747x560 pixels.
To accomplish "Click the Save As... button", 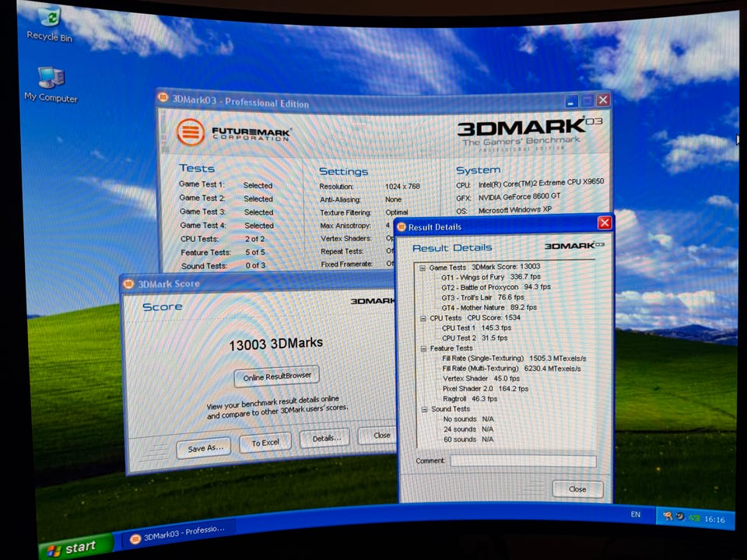I will pos(204,448).
